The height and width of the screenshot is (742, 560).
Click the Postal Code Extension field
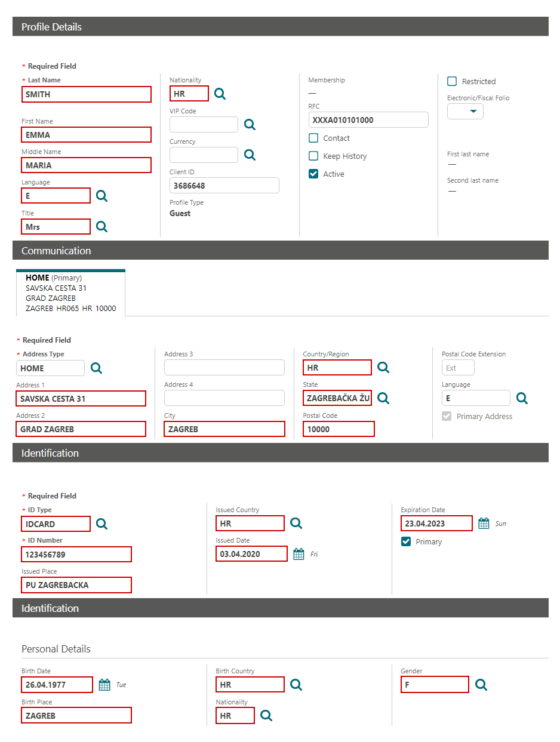pyautogui.click(x=458, y=368)
